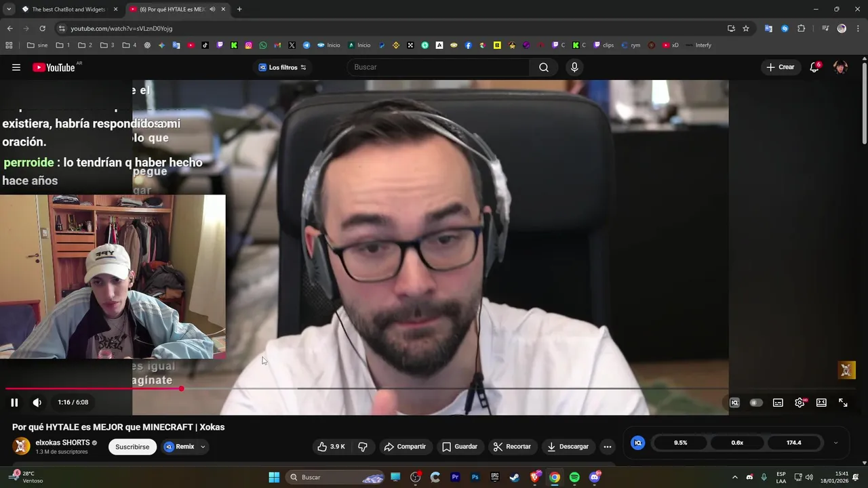Click the Crear create button
Screen dimensions: 868x488
coord(781,67)
